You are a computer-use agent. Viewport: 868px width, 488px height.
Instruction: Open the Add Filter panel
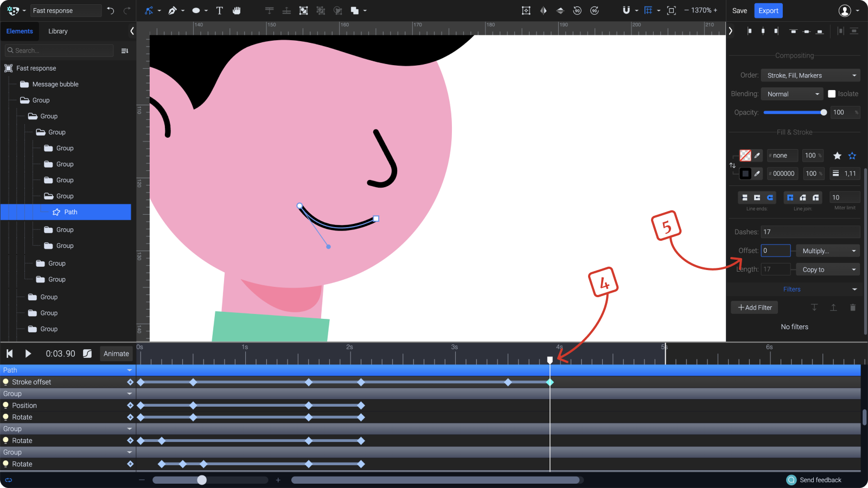(x=754, y=307)
